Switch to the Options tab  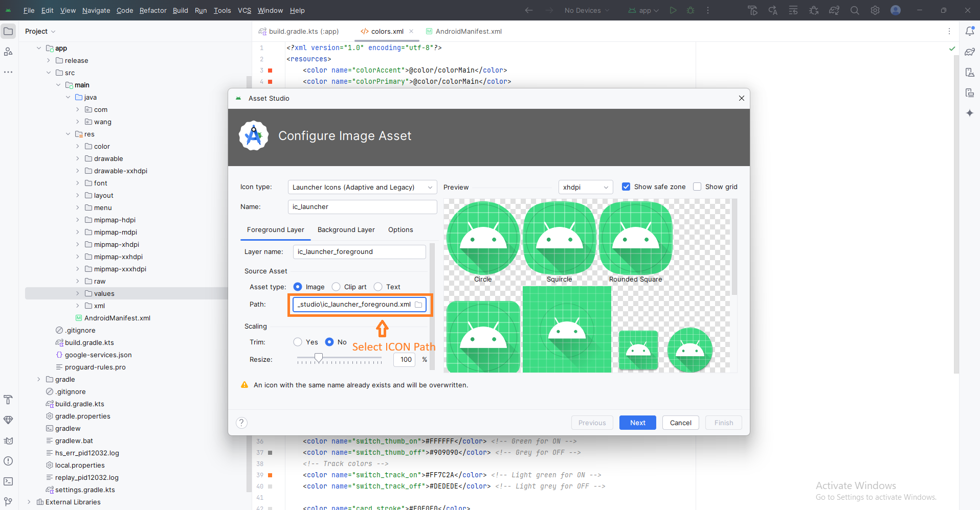point(400,230)
